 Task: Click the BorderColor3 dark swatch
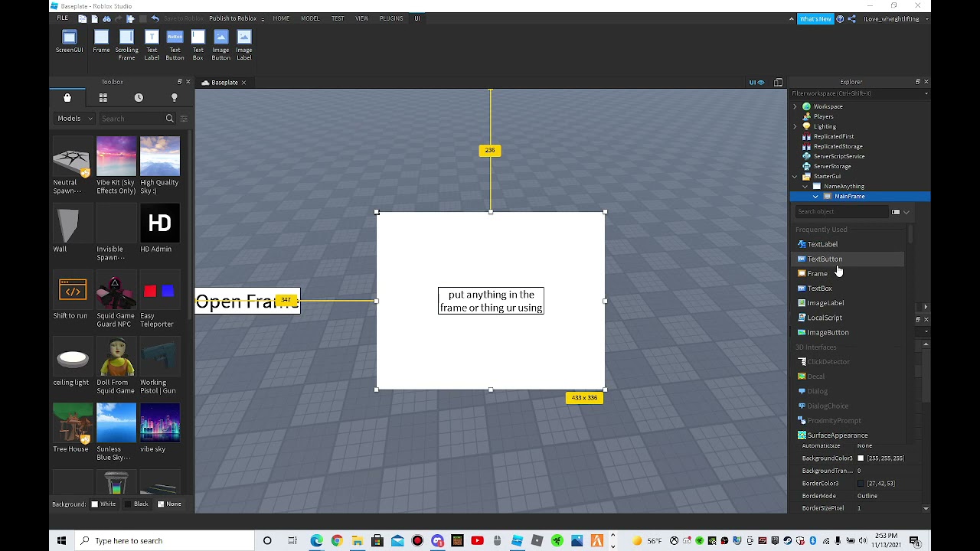[x=861, y=484]
